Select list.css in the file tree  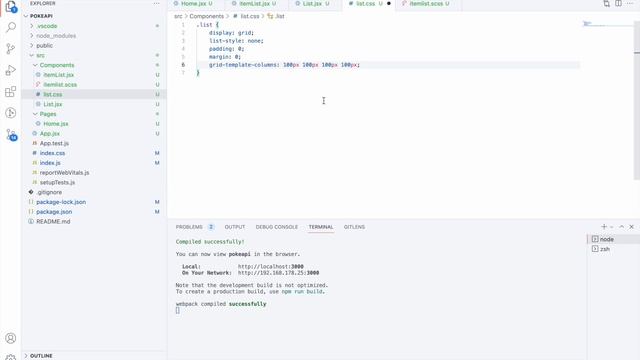coord(53,94)
